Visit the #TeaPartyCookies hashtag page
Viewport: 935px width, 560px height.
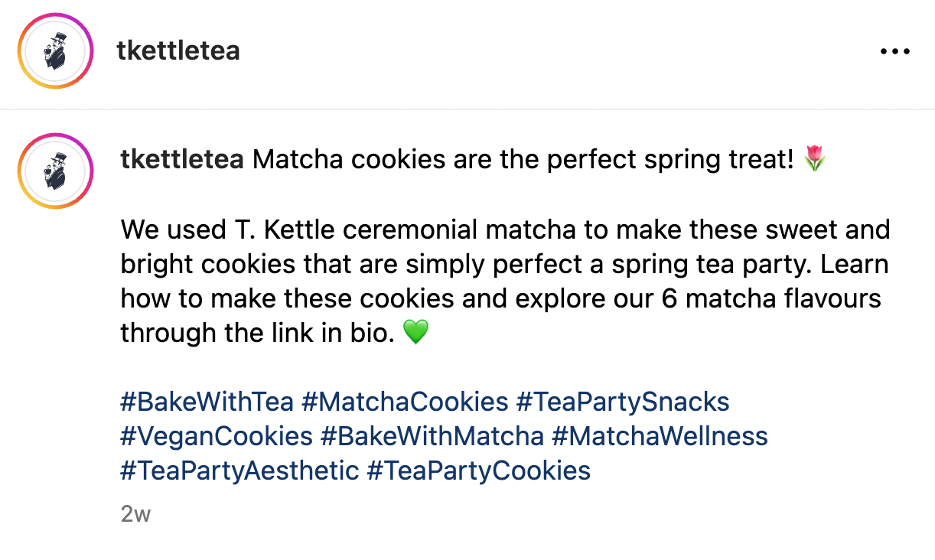478,470
